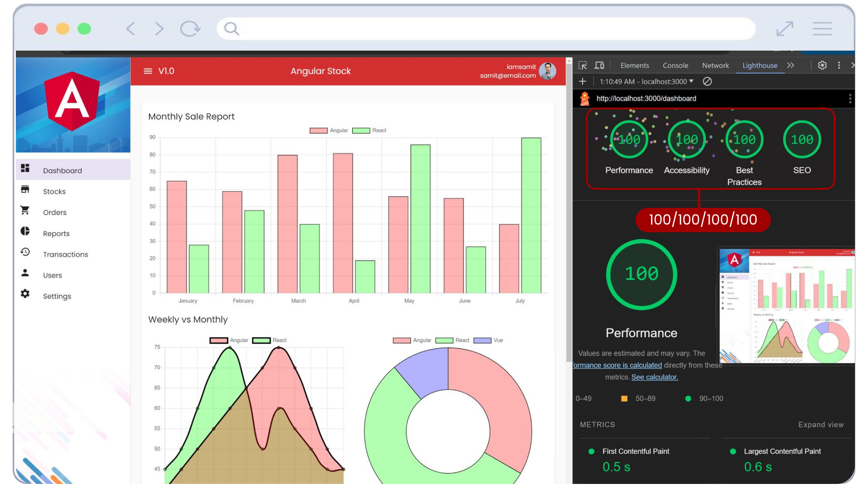Open Transactions in the sidebar
This screenshot has height=488, width=868.
73,254
